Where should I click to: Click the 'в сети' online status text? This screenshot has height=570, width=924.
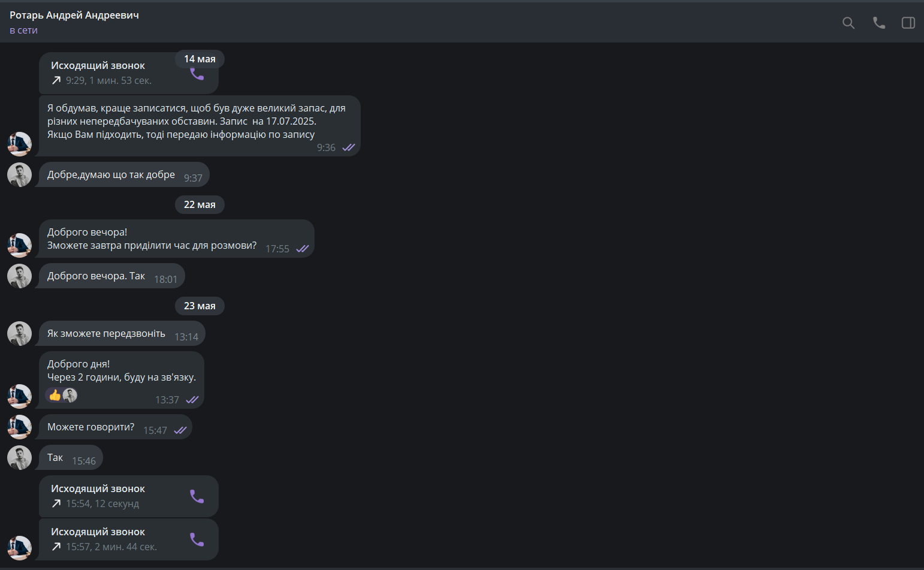point(23,30)
